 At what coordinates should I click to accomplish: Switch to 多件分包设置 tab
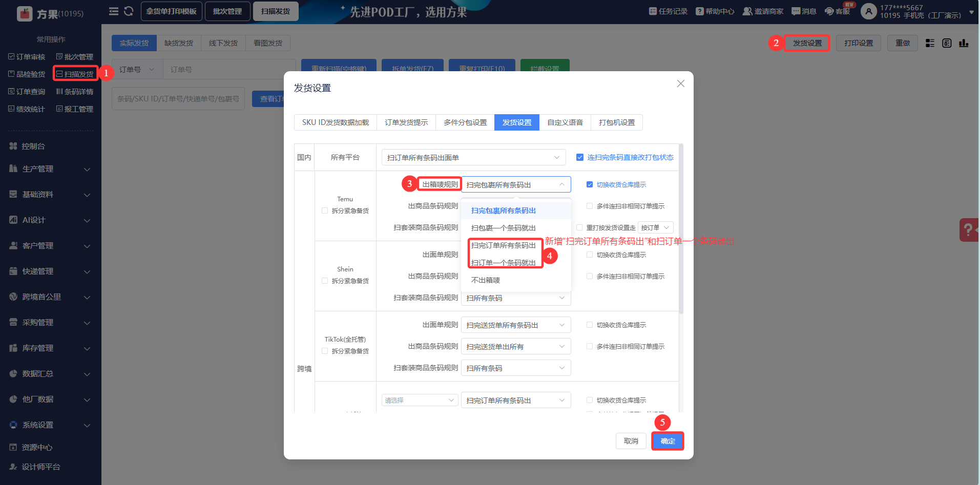tap(465, 122)
